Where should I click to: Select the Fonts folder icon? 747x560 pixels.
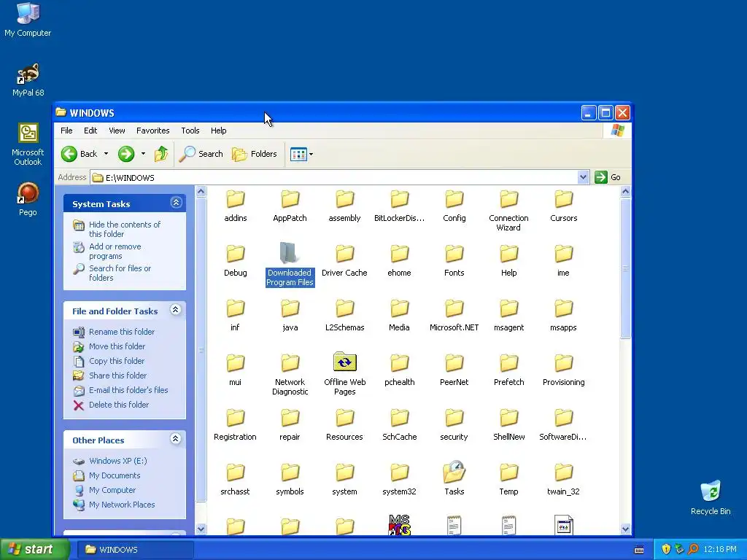coord(454,254)
